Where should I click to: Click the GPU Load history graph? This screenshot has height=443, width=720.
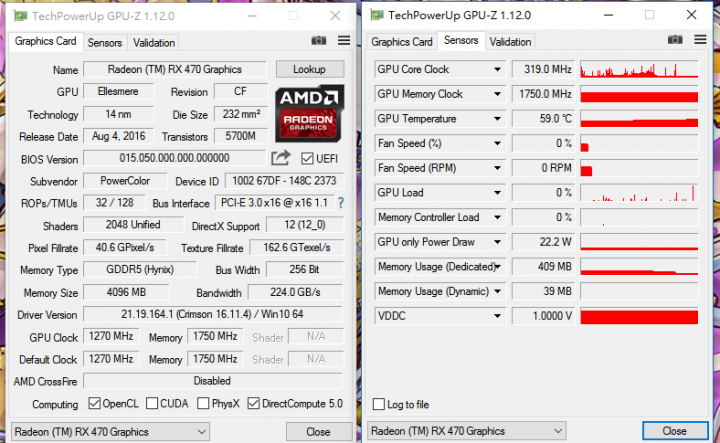tap(639, 193)
